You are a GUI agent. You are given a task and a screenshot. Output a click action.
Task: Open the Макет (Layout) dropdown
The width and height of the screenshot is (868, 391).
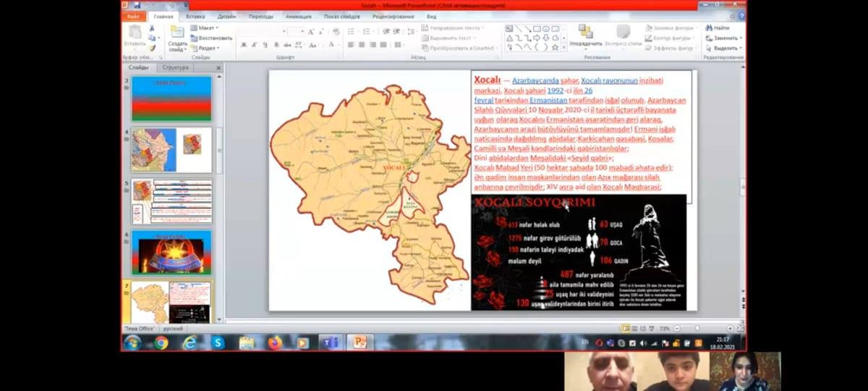click(x=204, y=28)
